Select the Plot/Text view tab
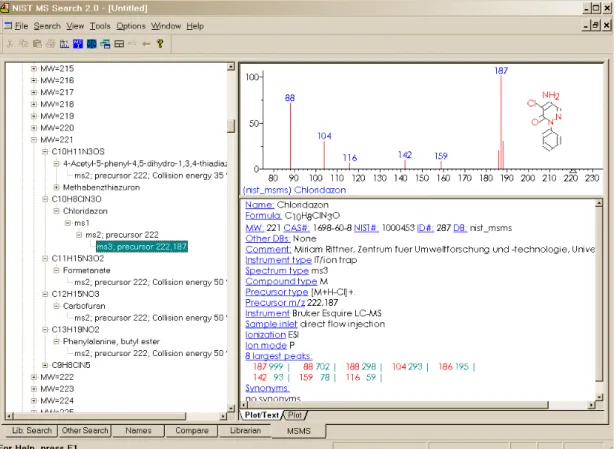The image size is (616, 449). pyautogui.click(x=262, y=415)
